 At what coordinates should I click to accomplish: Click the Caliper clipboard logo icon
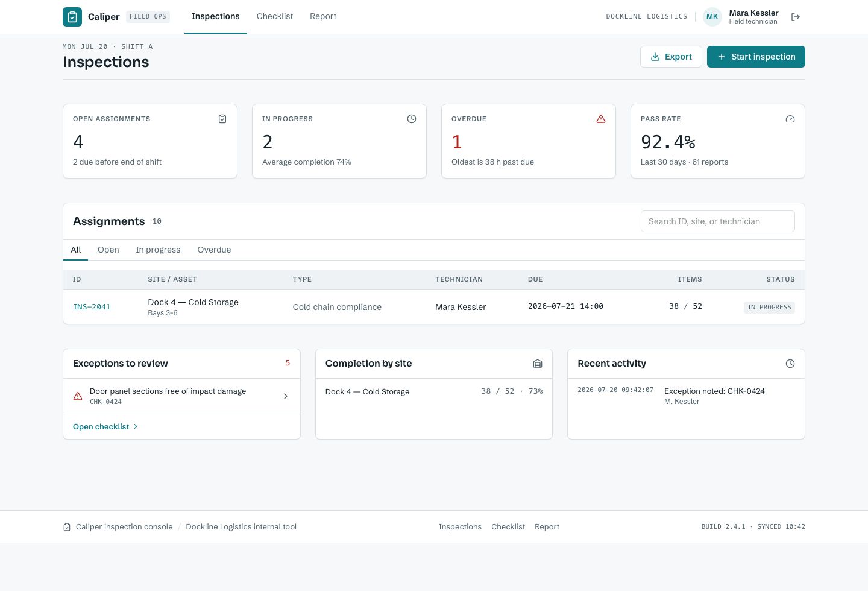pyautogui.click(x=72, y=17)
